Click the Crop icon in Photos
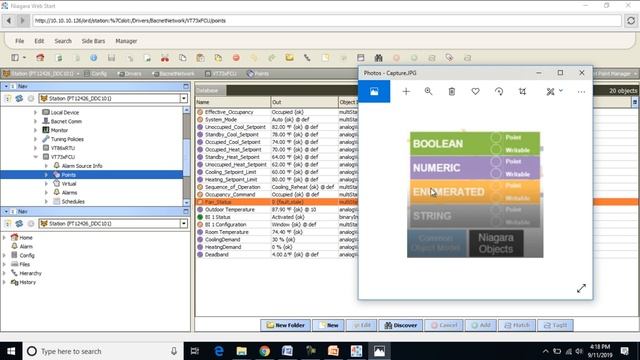Viewport: 640px width, 360px height. pos(522,91)
